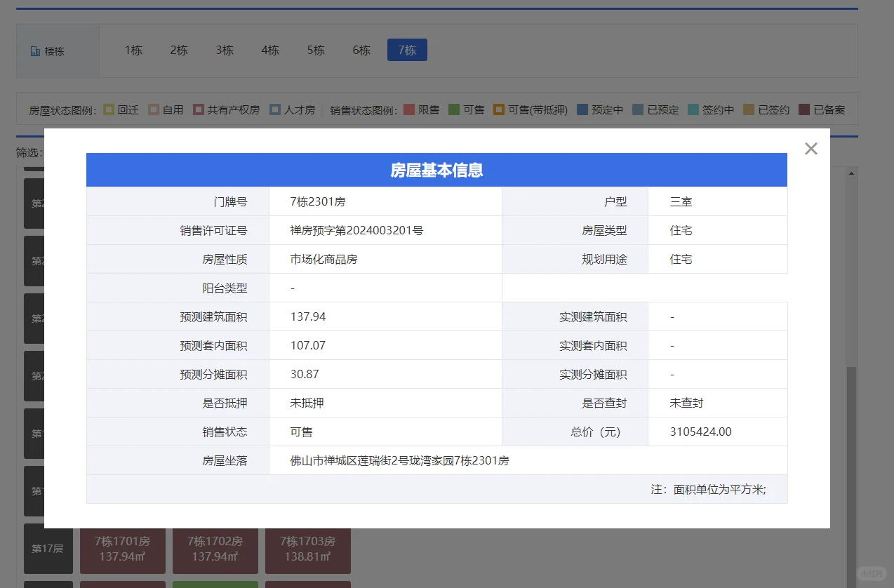Screen dimensions: 894x588
Task: Open room 7栋1702房 card
Action: point(215,551)
